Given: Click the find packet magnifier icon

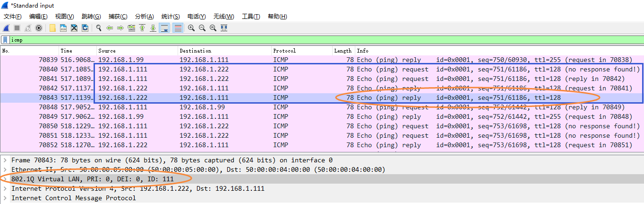Looking at the screenshot, I should 99,28.
